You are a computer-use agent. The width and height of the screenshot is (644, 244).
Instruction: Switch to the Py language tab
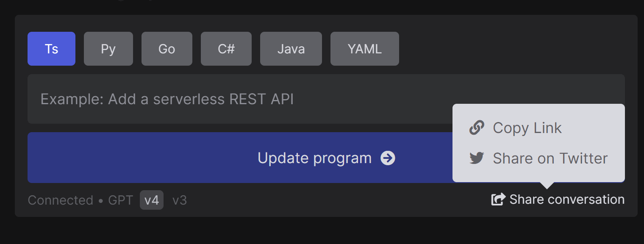108,49
